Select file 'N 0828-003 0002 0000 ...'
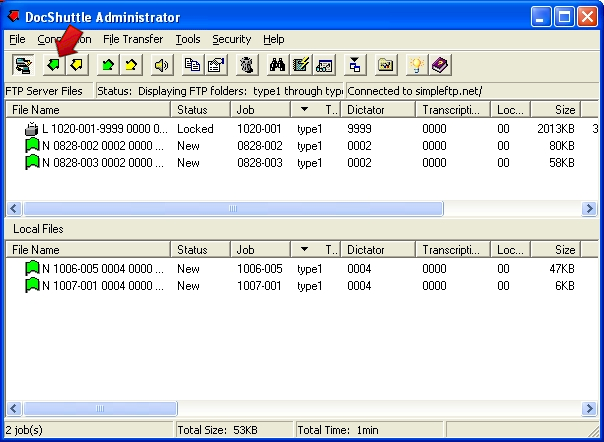 pos(103,163)
